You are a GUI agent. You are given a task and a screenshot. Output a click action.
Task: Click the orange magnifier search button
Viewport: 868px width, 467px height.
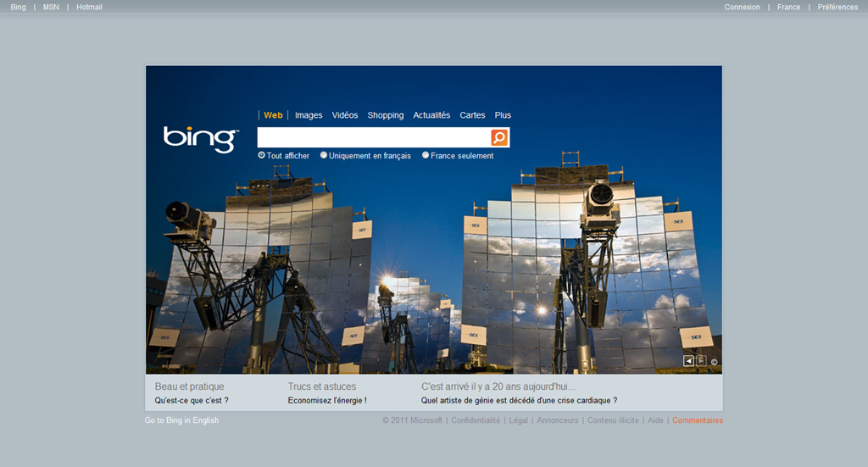point(499,137)
